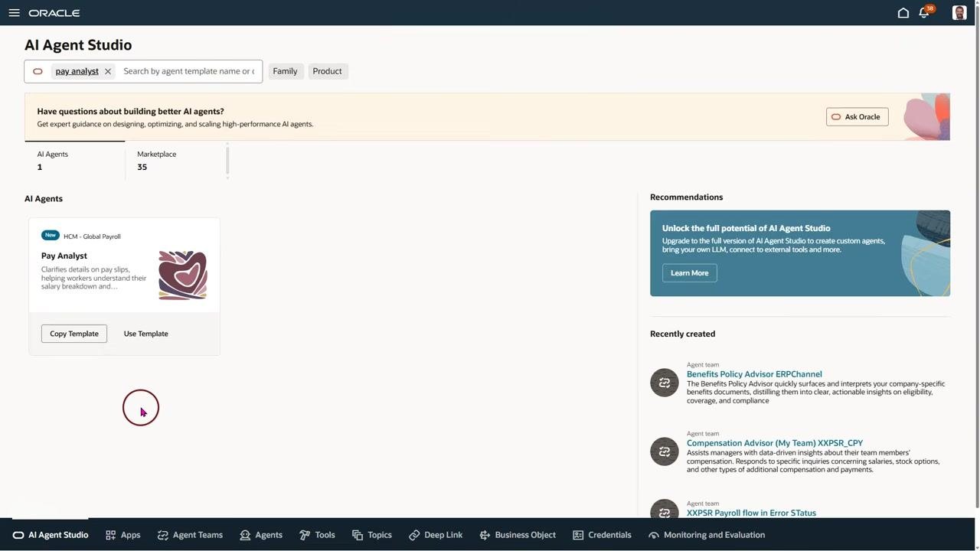This screenshot has width=980, height=551.
Task: Open the hamburger navigation menu
Action: point(14,13)
